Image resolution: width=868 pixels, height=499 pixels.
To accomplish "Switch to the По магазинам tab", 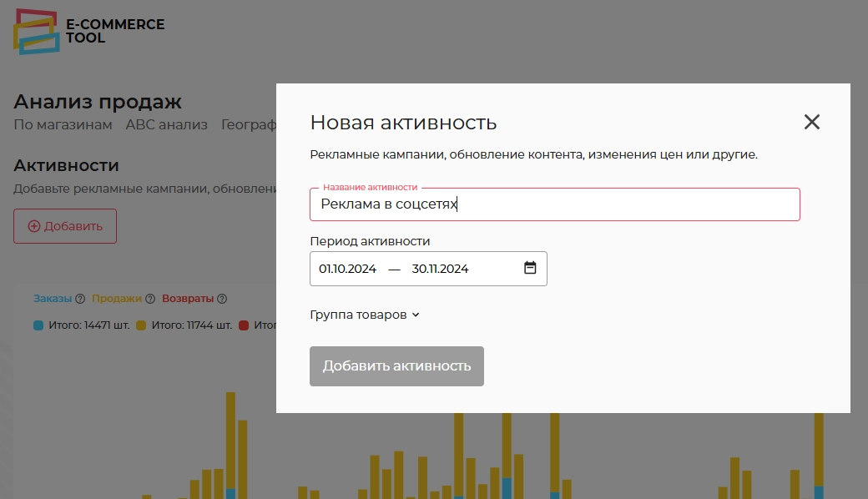I will click(63, 125).
